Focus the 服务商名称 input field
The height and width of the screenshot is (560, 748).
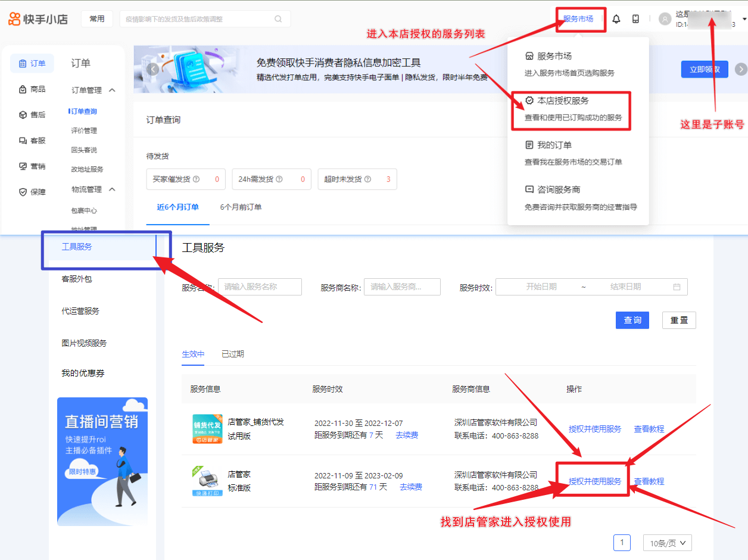(x=402, y=287)
